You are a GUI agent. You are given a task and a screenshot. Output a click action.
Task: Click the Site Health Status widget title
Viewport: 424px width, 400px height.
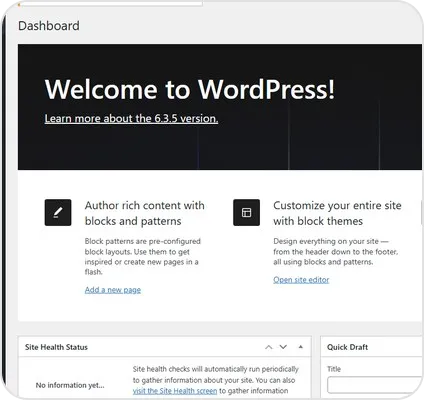click(56, 347)
